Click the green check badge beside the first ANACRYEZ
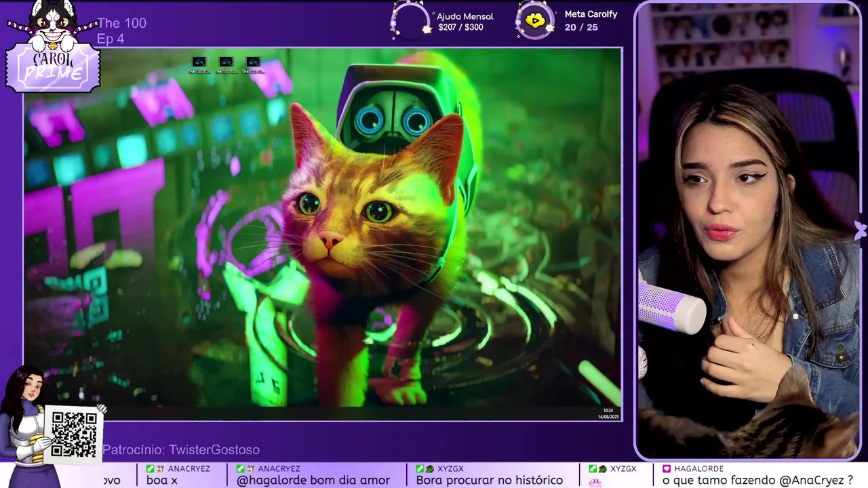The image size is (868, 488). tap(150, 468)
